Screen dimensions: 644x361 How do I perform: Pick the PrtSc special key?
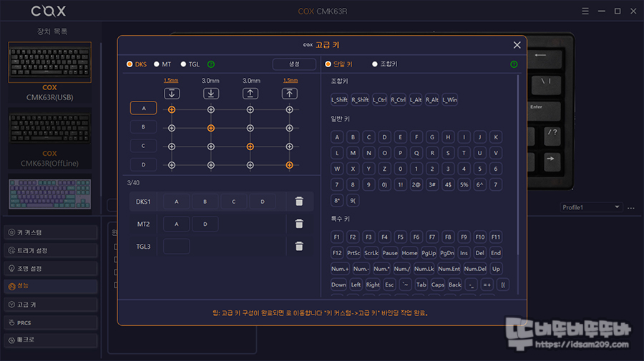click(x=353, y=253)
